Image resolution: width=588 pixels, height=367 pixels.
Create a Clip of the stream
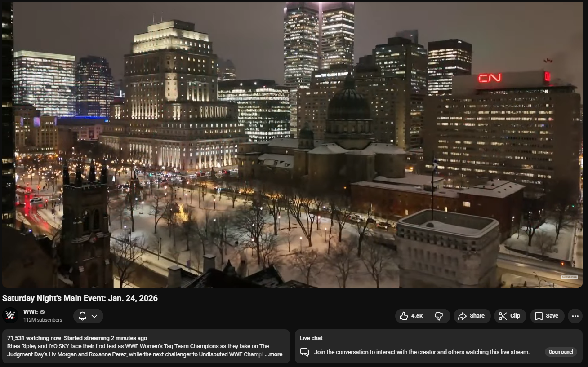pos(510,316)
